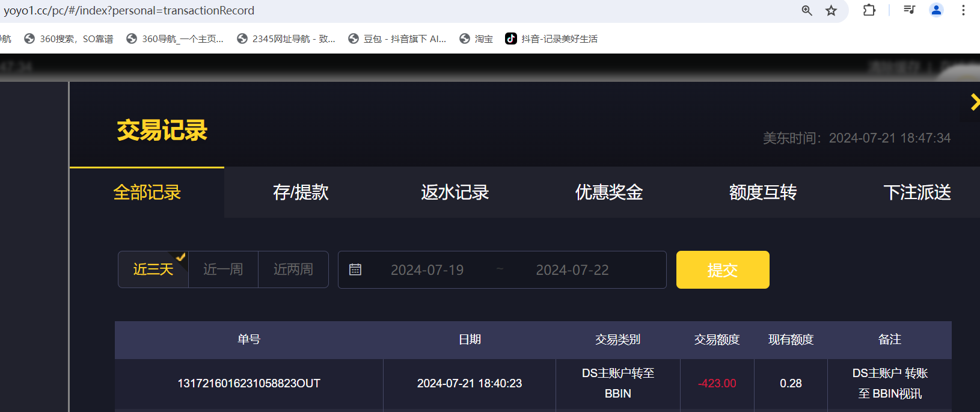Click the 备注 column header
Image resolution: width=980 pixels, height=412 pixels.
(x=890, y=340)
